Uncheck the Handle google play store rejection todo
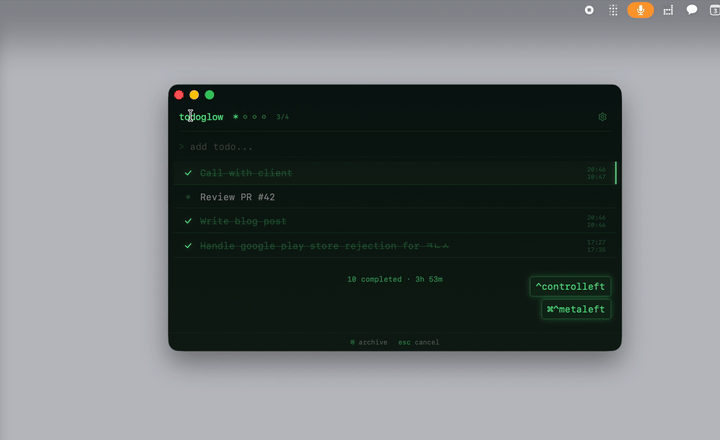720x440 pixels. 188,246
